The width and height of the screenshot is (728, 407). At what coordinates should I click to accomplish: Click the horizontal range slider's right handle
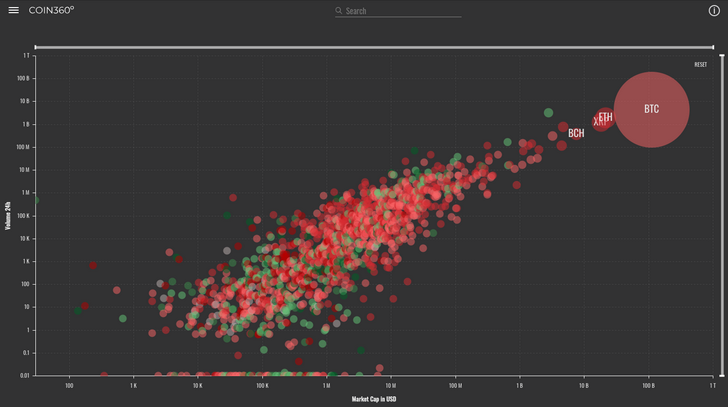[713, 47]
